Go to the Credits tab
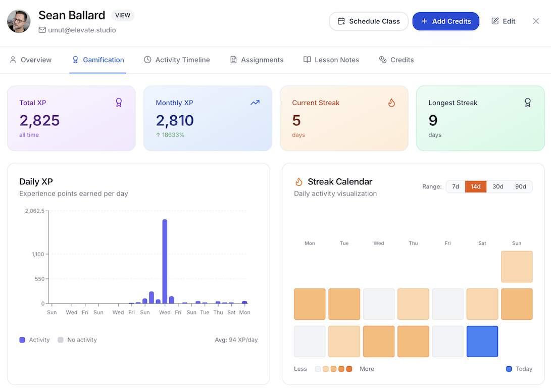 396,60
